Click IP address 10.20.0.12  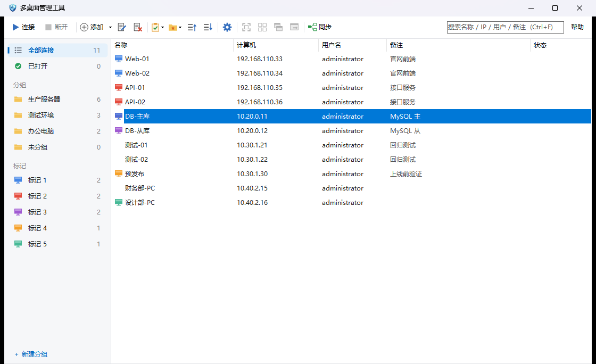point(252,131)
